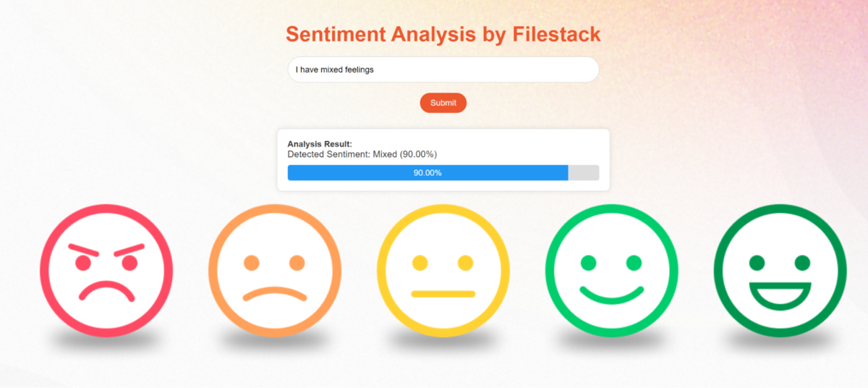This screenshot has height=388, width=868.
Task: Click the "Sentiment Analysis by Filestack" heading
Action: [x=443, y=34]
